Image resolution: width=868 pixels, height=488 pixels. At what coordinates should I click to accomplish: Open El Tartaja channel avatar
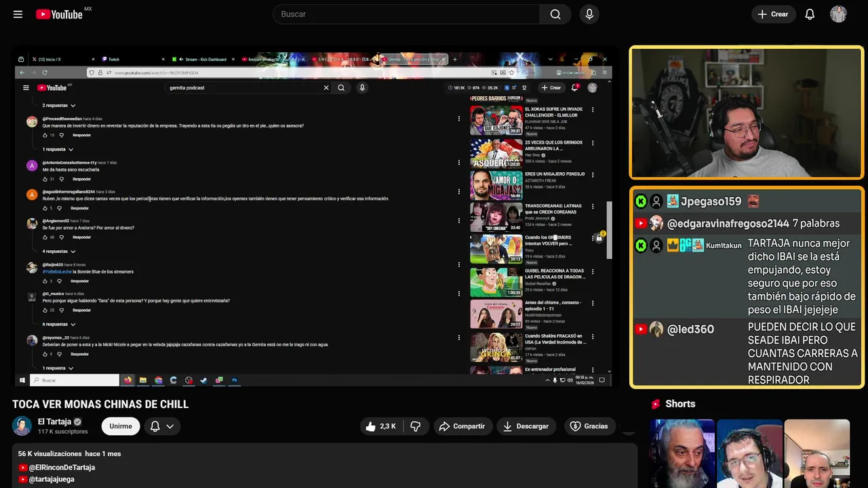[x=22, y=426]
